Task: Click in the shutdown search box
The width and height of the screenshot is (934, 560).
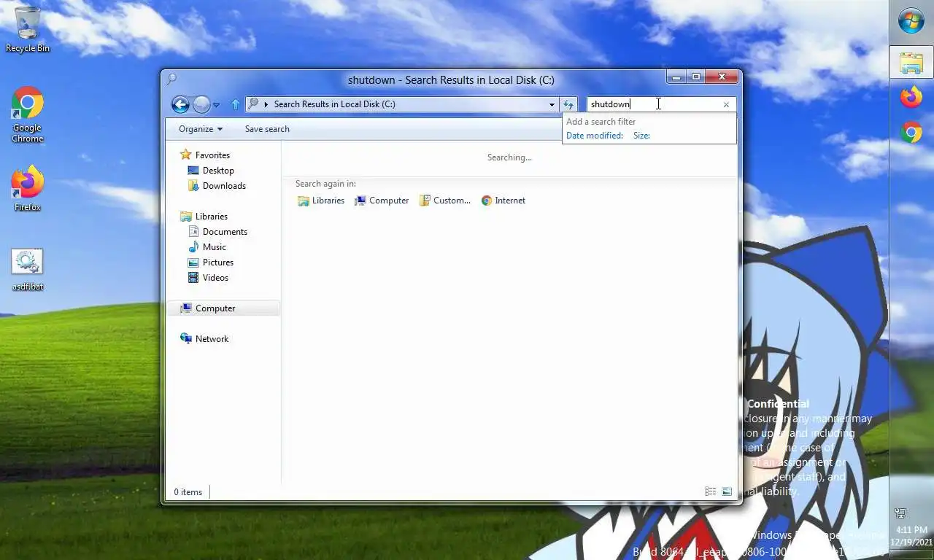Action: coord(655,104)
